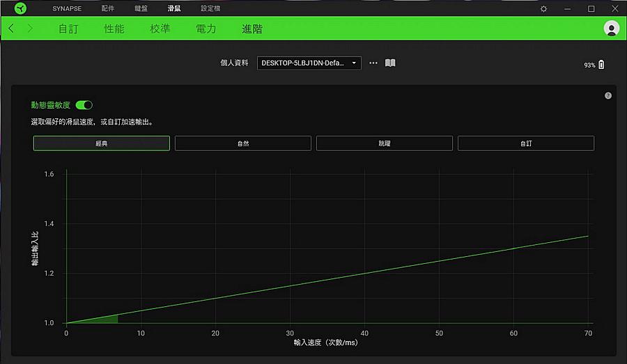Select the 自然 sensitivity preset
627x364 pixels.
click(x=242, y=143)
